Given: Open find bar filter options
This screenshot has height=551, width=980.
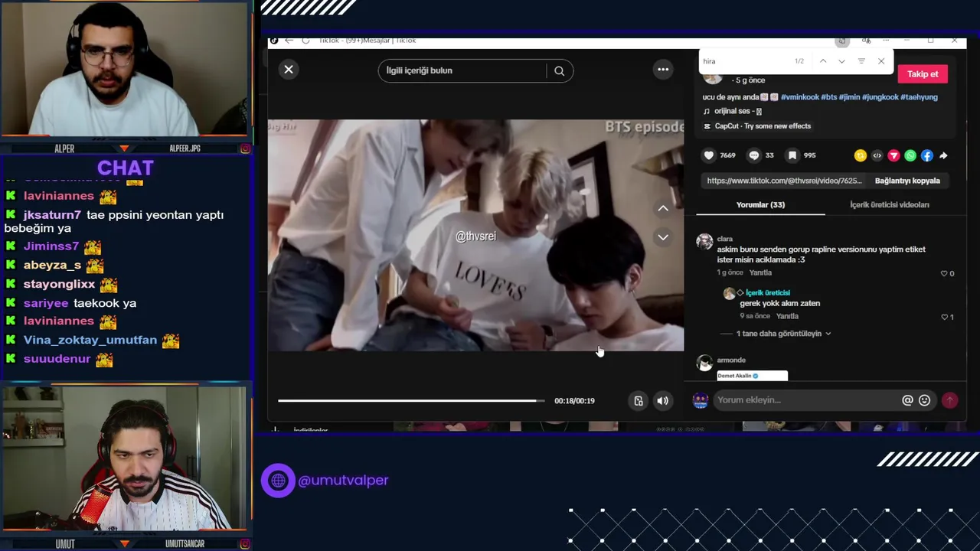Looking at the screenshot, I should [861, 61].
